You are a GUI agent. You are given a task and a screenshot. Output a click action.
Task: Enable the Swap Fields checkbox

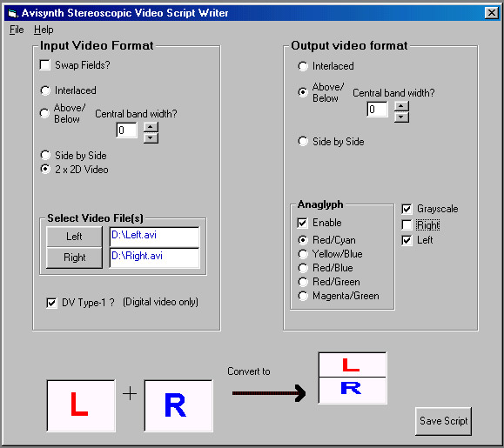click(x=45, y=65)
